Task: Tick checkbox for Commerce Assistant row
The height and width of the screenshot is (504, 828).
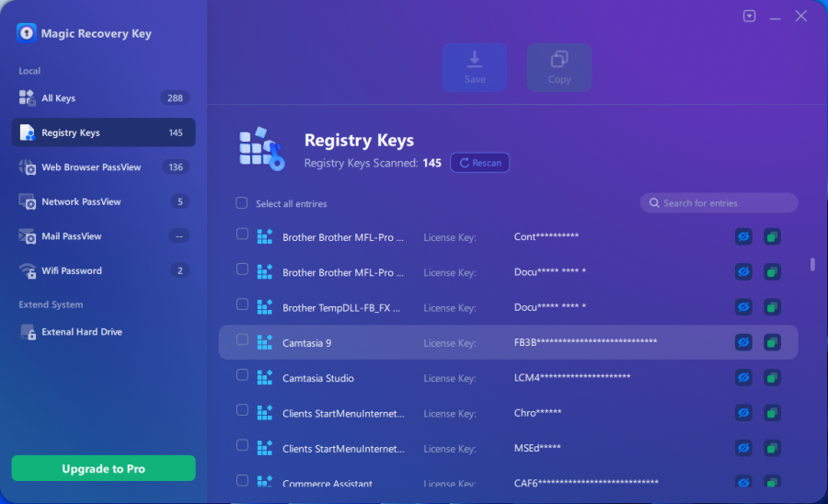Action: point(242,480)
